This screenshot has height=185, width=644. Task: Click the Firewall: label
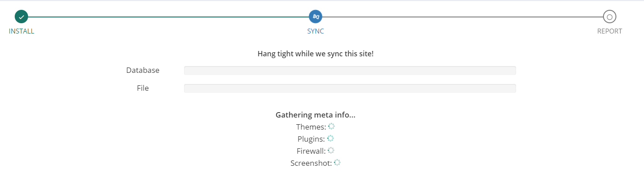coord(311,151)
